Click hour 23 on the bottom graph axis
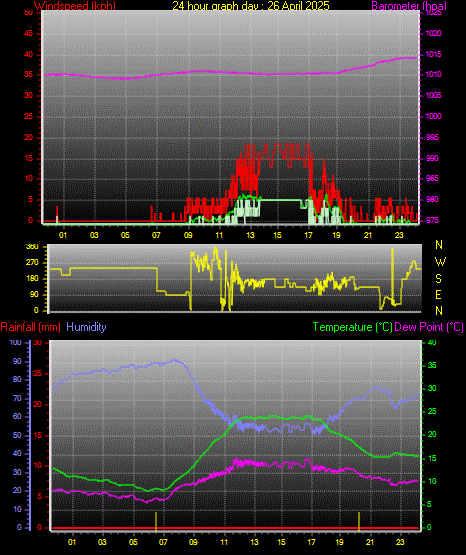 coord(400,542)
